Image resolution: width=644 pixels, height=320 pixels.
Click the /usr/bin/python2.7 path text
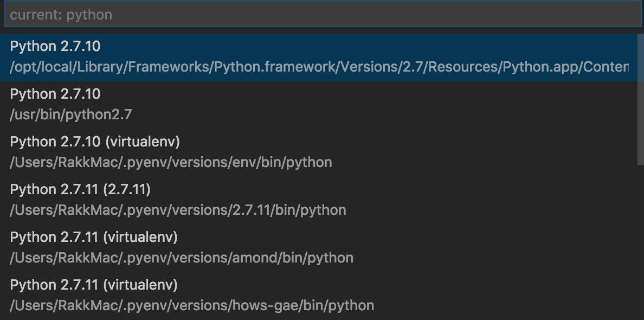(x=70, y=114)
